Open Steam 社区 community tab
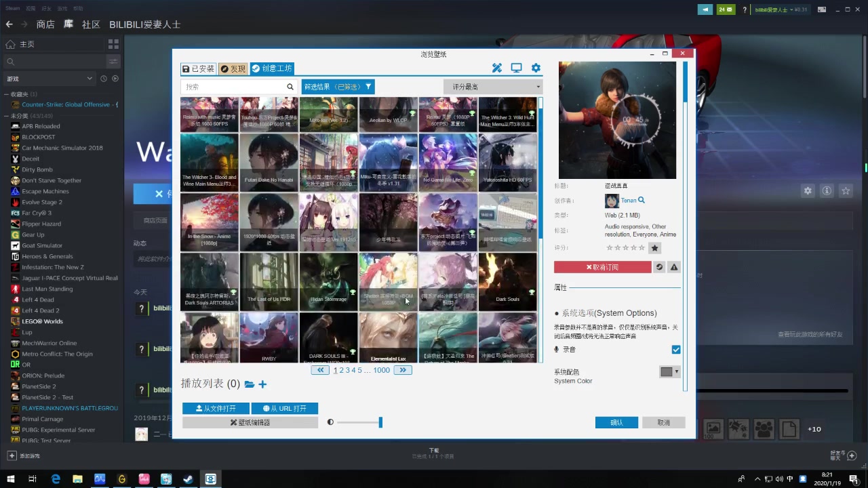The width and height of the screenshot is (868, 488). click(91, 24)
